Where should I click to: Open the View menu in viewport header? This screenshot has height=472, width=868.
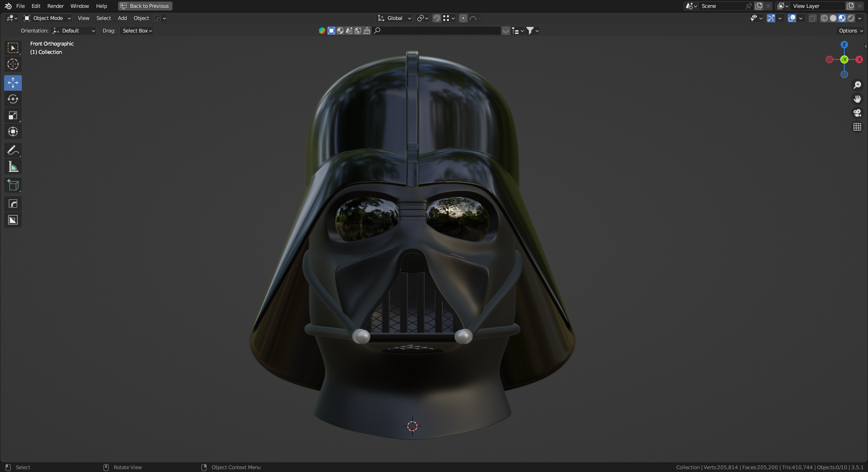click(84, 18)
